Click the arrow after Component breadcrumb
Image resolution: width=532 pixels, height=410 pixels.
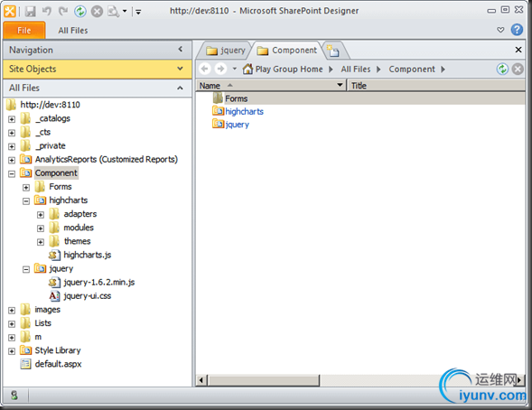[x=443, y=70]
